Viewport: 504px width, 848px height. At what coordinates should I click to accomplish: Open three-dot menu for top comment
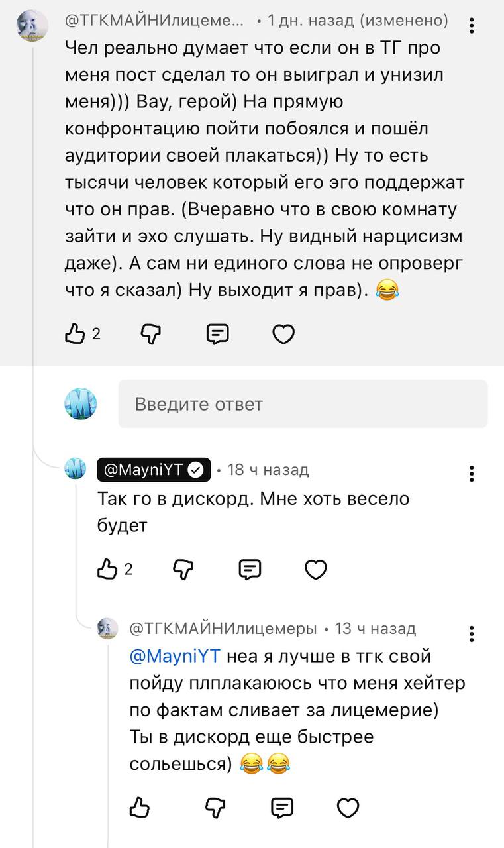click(472, 26)
